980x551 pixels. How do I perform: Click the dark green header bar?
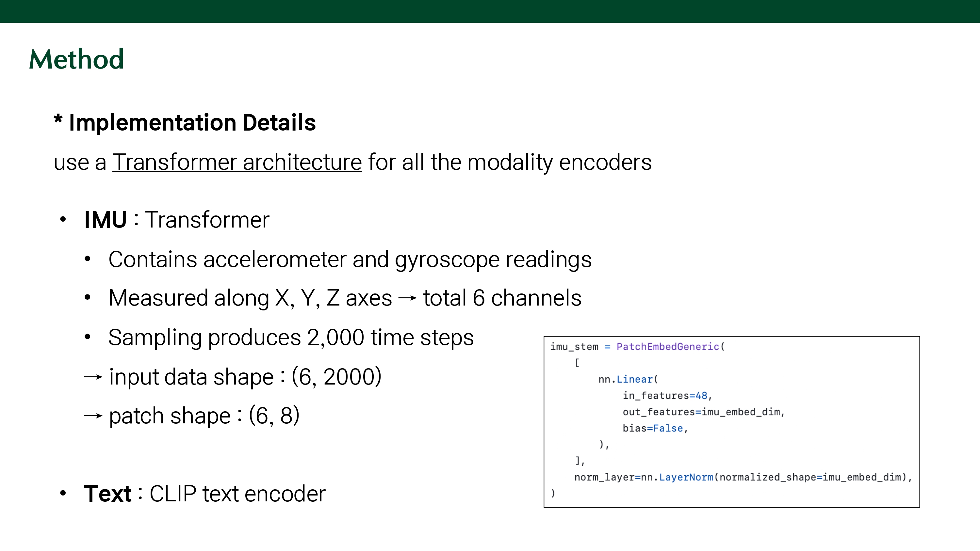coord(490,11)
